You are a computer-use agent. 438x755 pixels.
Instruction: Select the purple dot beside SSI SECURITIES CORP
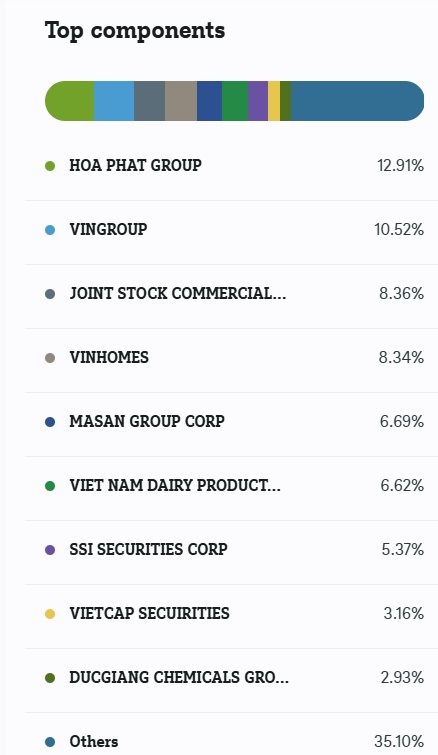click(50, 550)
